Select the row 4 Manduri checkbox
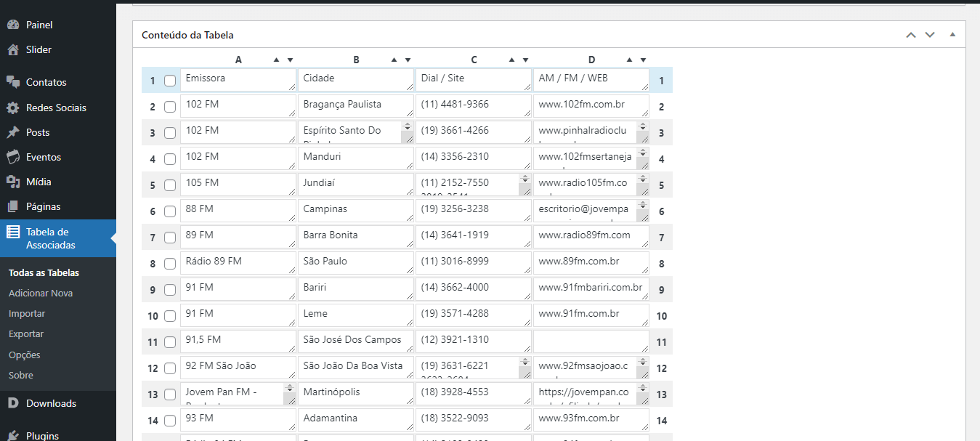This screenshot has width=980, height=441. point(170,159)
